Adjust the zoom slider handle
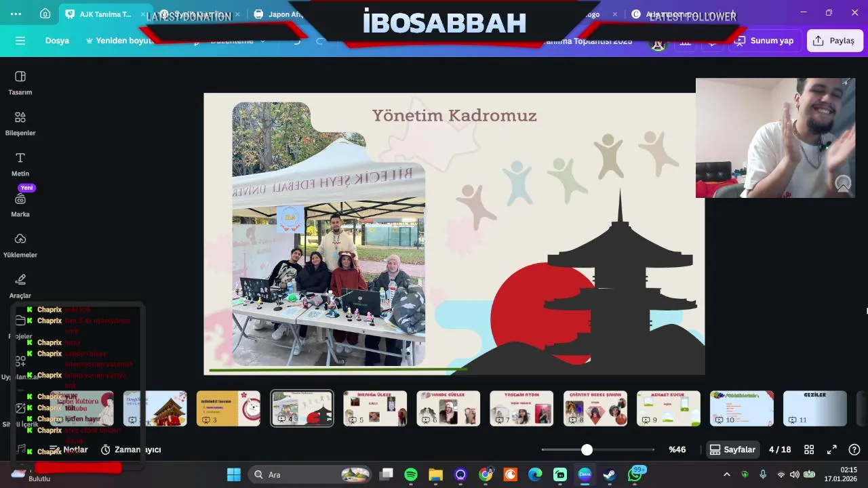The image size is (868, 488). click(x=587, y=449)
